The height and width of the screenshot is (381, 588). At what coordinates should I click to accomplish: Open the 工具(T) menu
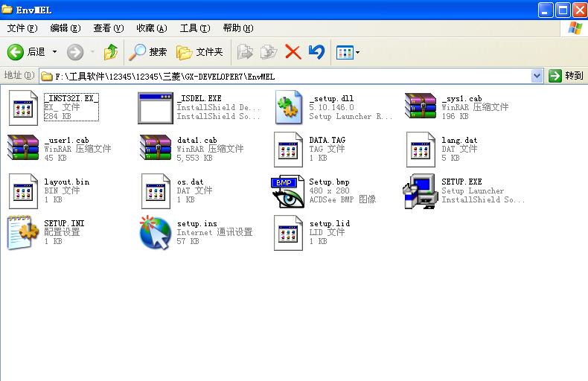[194, 28]
